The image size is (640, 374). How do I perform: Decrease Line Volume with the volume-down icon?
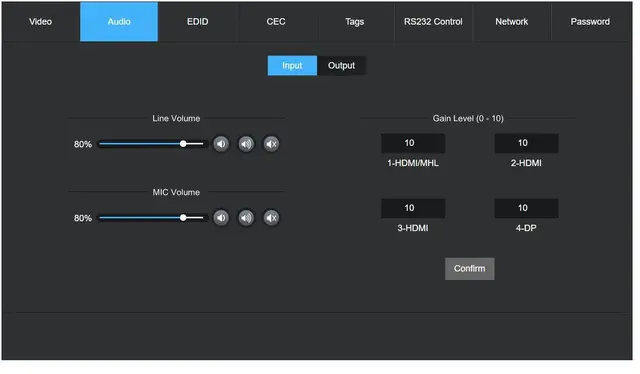tap(221, 144)
